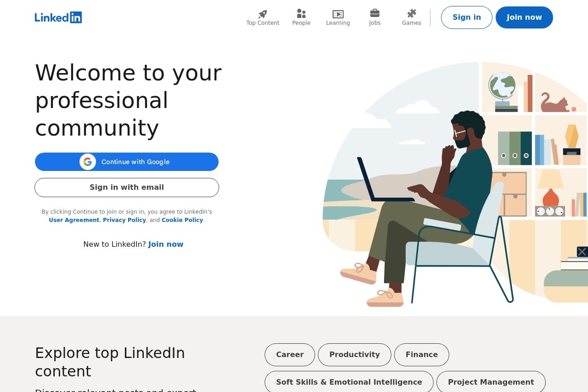Select the Career topic pill
This screenshot has width=588, height=392.
pyautogui.click(x=290, y=355)
